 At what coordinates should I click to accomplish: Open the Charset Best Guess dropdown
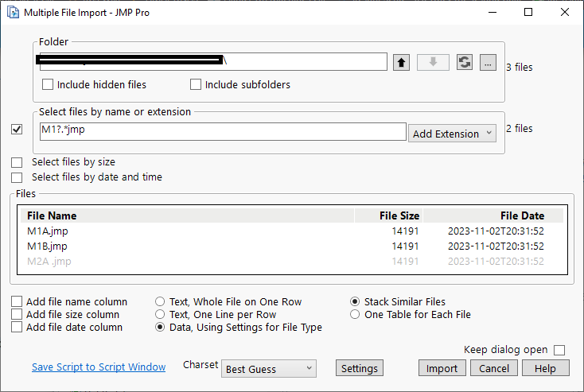[x=269, y=369]
